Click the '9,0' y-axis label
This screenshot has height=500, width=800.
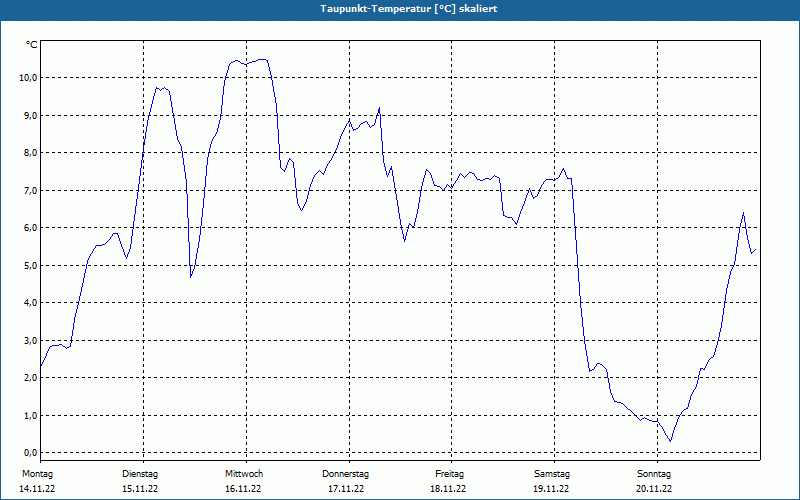(30, 115)
